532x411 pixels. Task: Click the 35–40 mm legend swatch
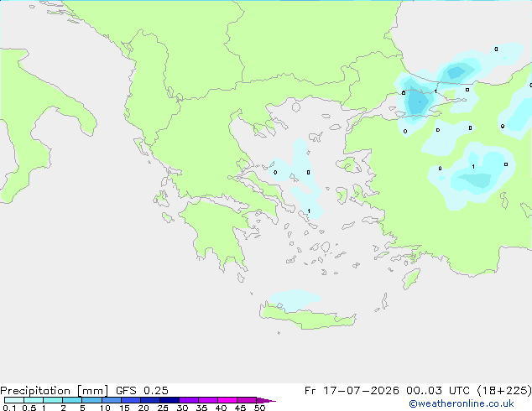tap(208, 400)
